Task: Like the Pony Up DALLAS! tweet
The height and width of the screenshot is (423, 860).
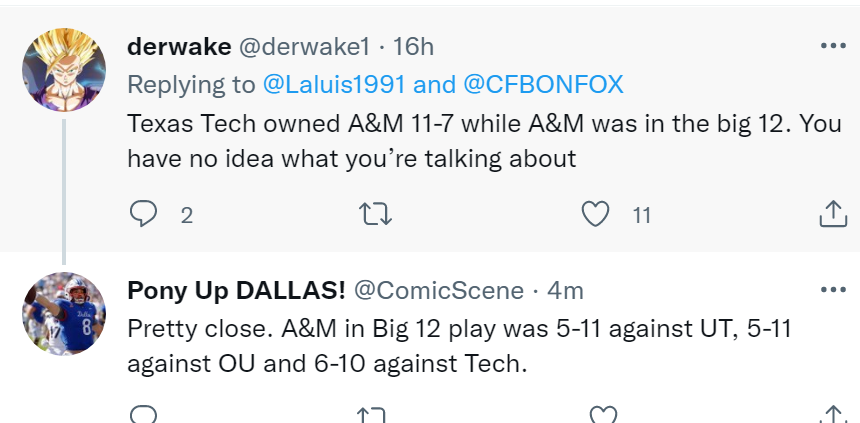Action: (x=600, y=414)
